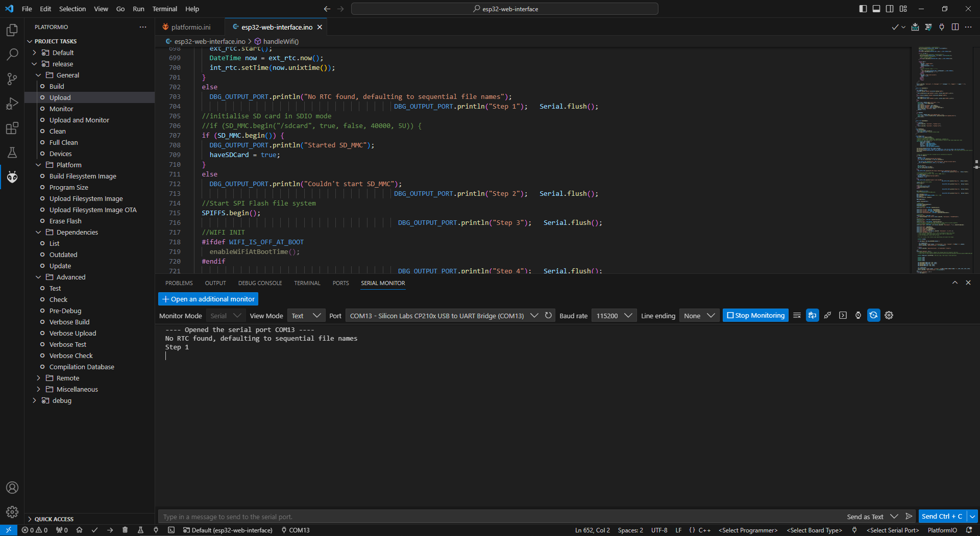Click the trash Clean icon in status bar
Image resolution: width=980 pixels, height=536 pixels.
point(125,530)
